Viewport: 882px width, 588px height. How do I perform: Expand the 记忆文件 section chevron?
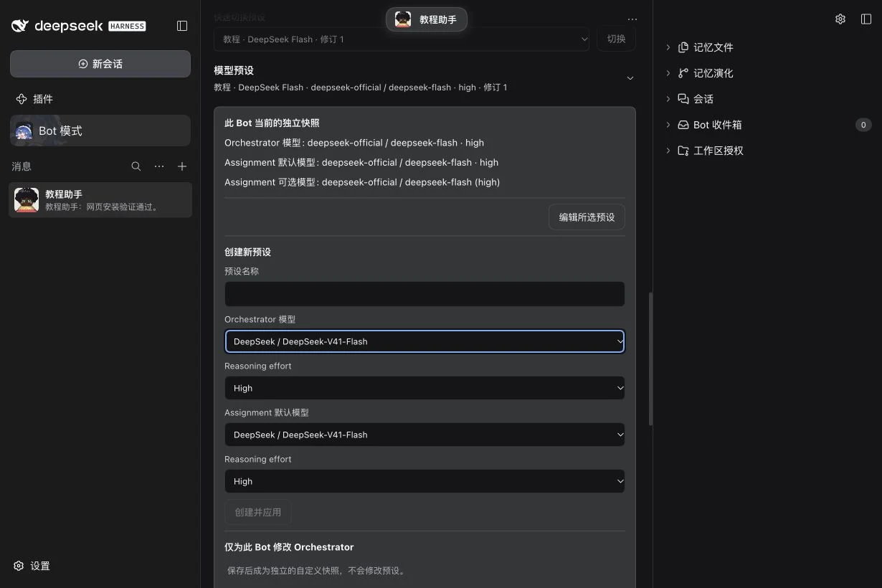coord(668,47)
